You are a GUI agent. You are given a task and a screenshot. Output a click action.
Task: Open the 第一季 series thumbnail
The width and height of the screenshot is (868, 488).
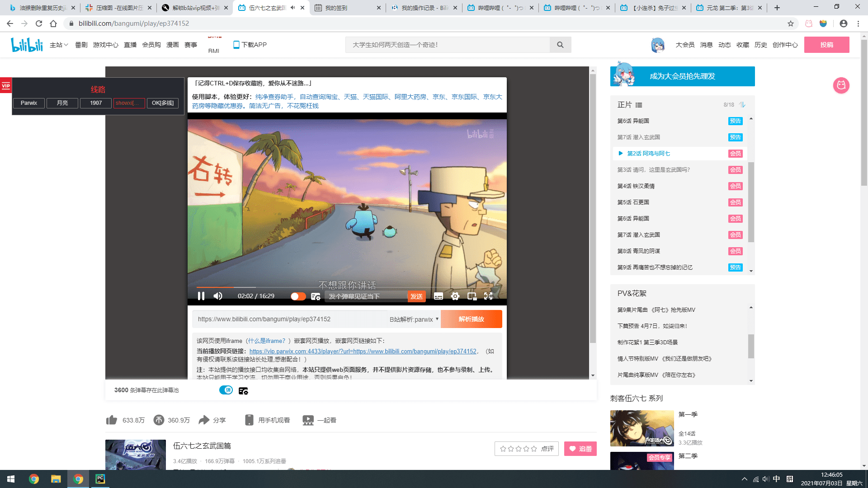click(642, 428)
